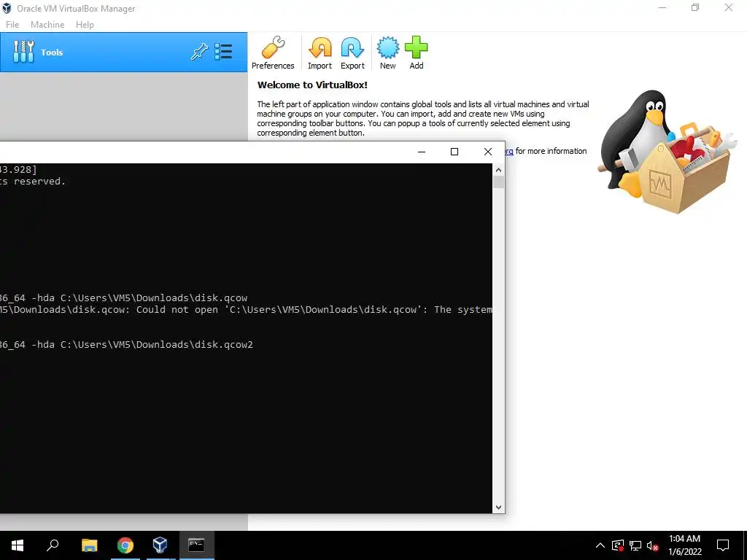Screen dimensions: 747x560
Task: Import an appliance with the Import button
Action: [x=320, y=52]
